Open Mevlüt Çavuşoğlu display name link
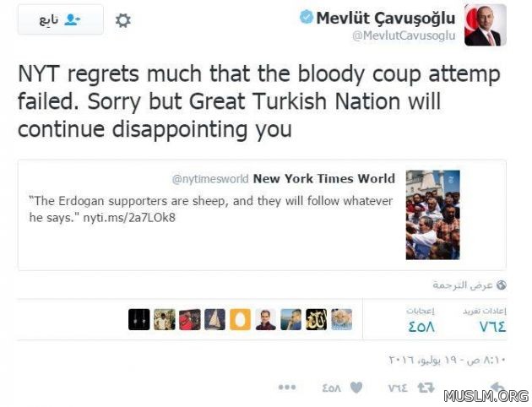The image size is (532, 407). (x=385, y=18)
